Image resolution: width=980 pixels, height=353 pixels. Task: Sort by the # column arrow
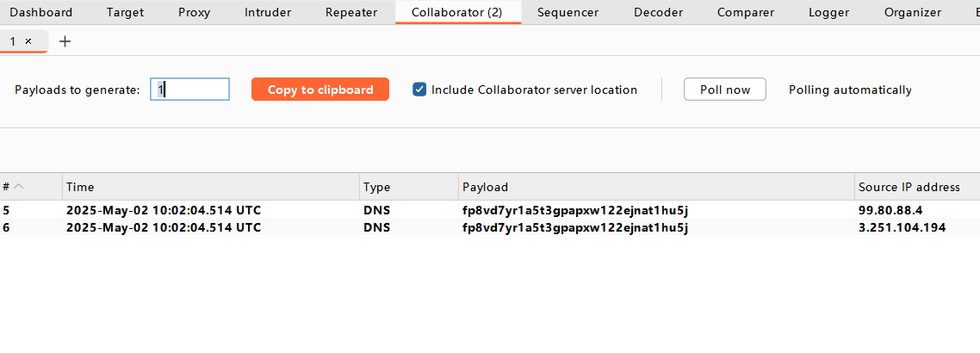[x=19, y=187]
